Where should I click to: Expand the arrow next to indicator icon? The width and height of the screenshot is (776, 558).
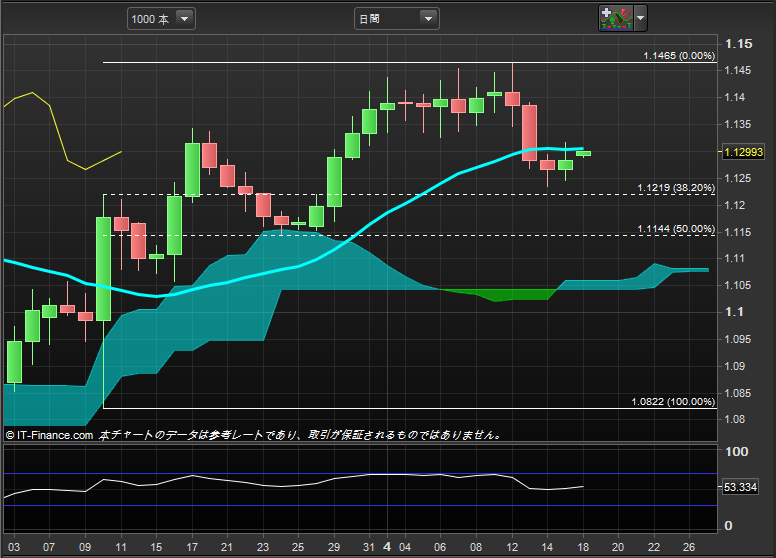click(640, 18)
